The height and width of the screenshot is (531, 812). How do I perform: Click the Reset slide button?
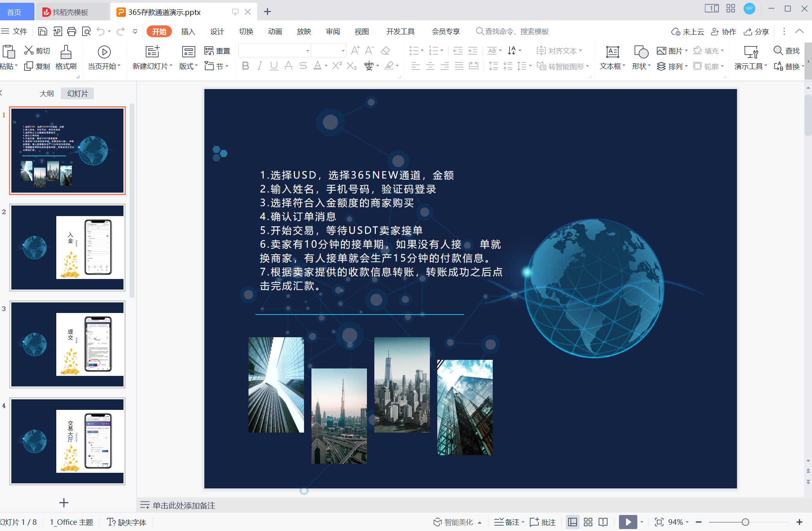217,51
